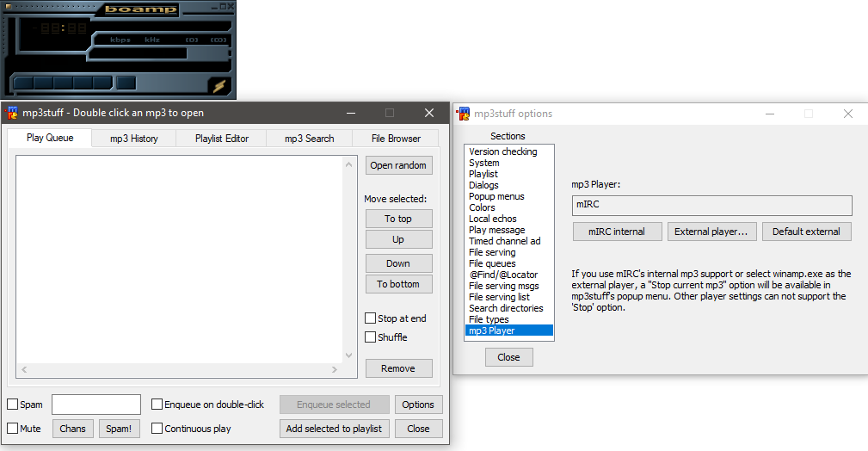Open the File Browser tab
The height and width of the screenshot is (451, 868).
point(396,139)
